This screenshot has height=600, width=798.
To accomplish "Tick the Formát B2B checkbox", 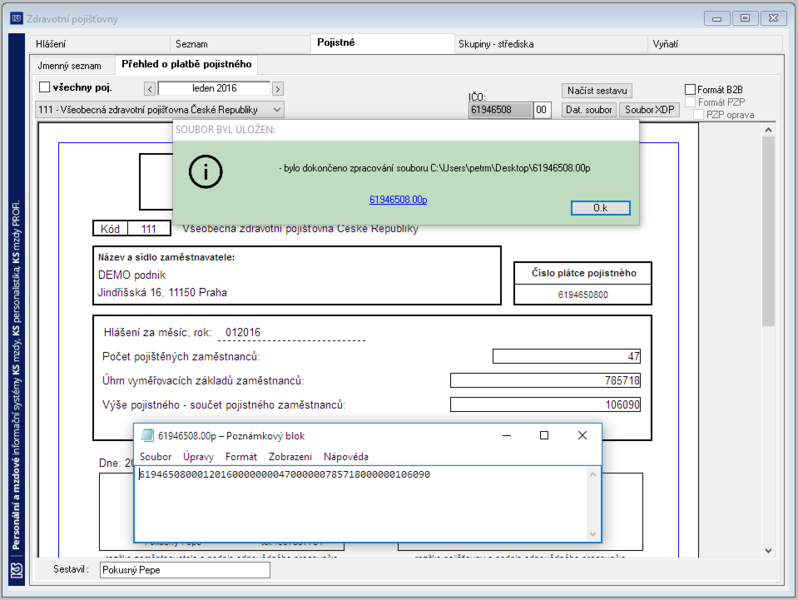I will pos(690,90).
